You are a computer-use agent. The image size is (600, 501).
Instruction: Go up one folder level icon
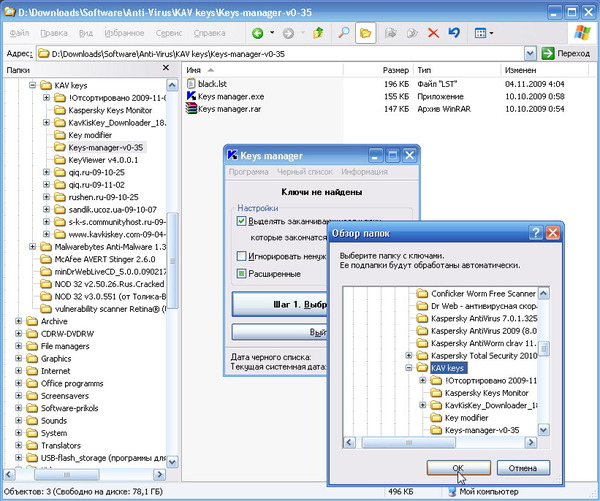pyautogui.click(x=318, y=33)
